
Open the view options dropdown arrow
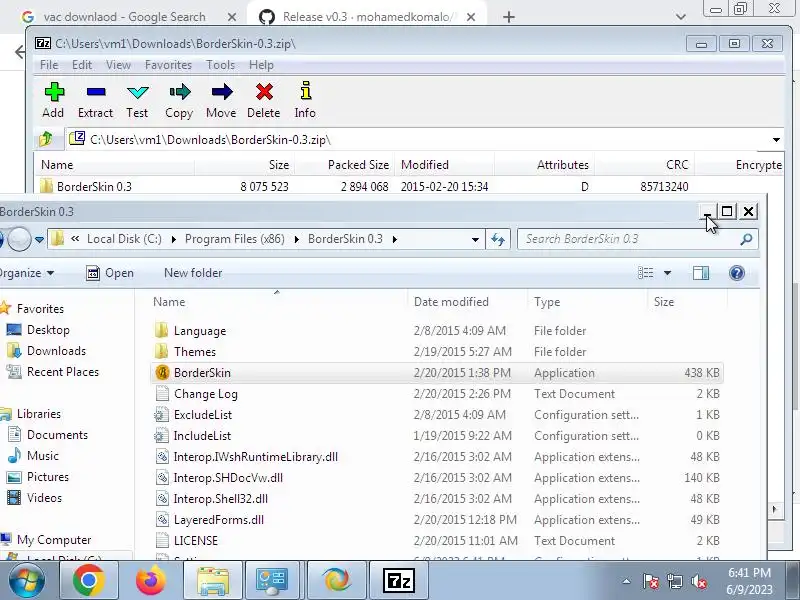[667, 273]
